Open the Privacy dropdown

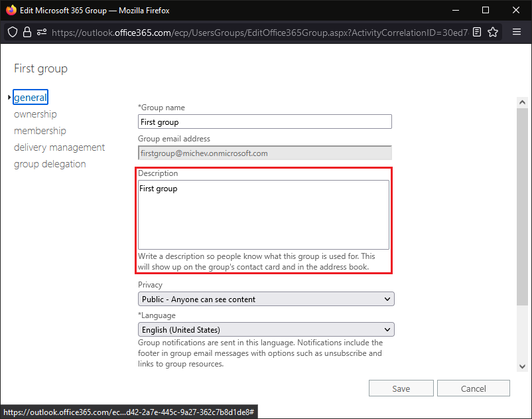click(x=265, y=299)
